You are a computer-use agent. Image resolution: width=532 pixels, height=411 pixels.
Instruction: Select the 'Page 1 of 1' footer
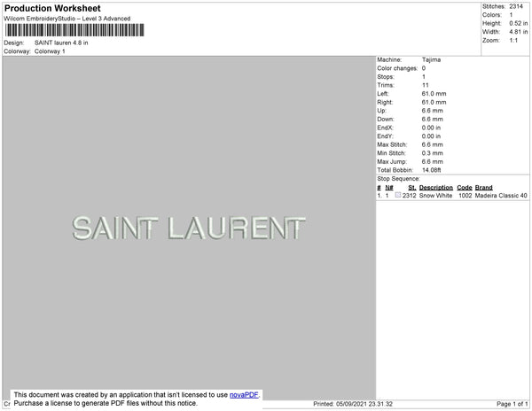pos(512,404)
